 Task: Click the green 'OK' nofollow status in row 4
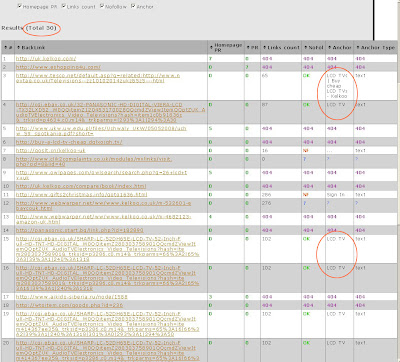coord(306,105)
